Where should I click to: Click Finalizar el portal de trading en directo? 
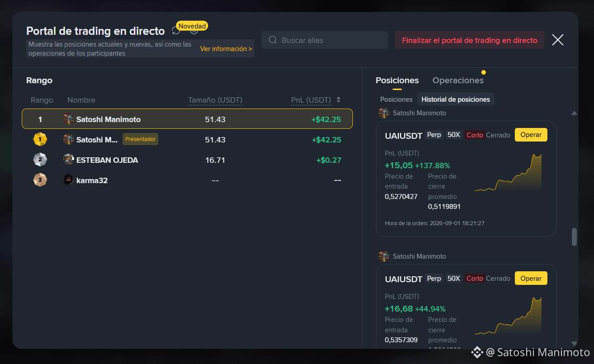pyautogui.click(x=470, y=40)
